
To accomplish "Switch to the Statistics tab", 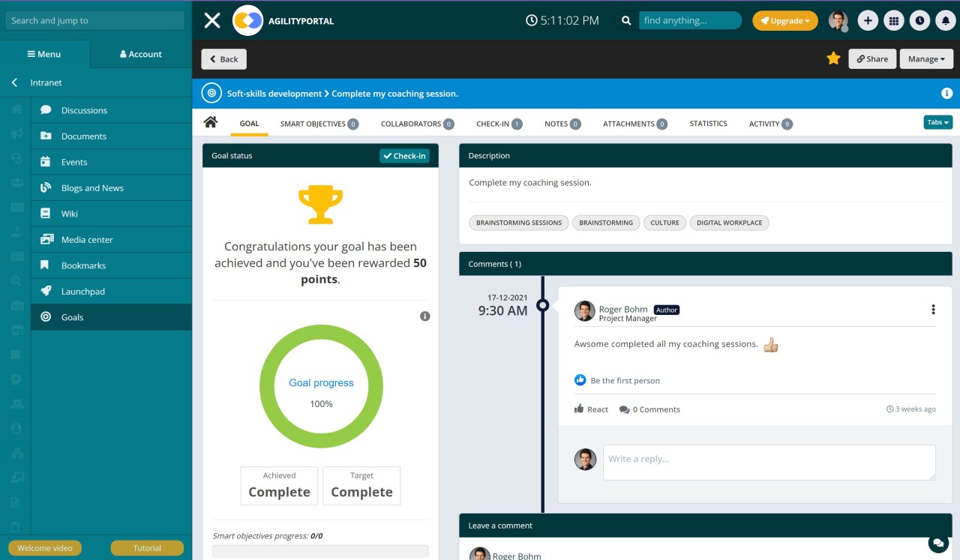I will coord(708,124).
